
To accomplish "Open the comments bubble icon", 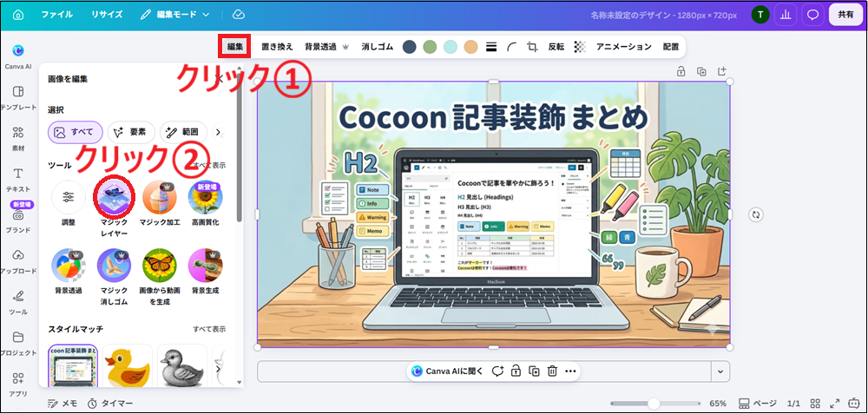I will pos(812,15).
